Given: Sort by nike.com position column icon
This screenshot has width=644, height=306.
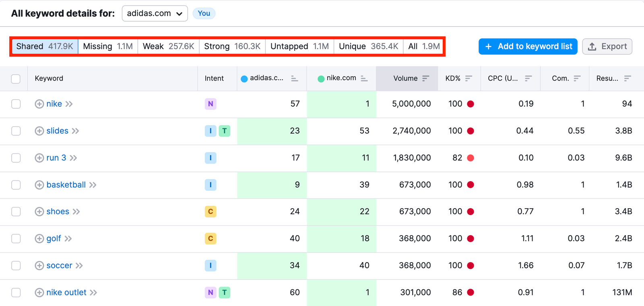Looking at the screenshot, I should [364, 79].
